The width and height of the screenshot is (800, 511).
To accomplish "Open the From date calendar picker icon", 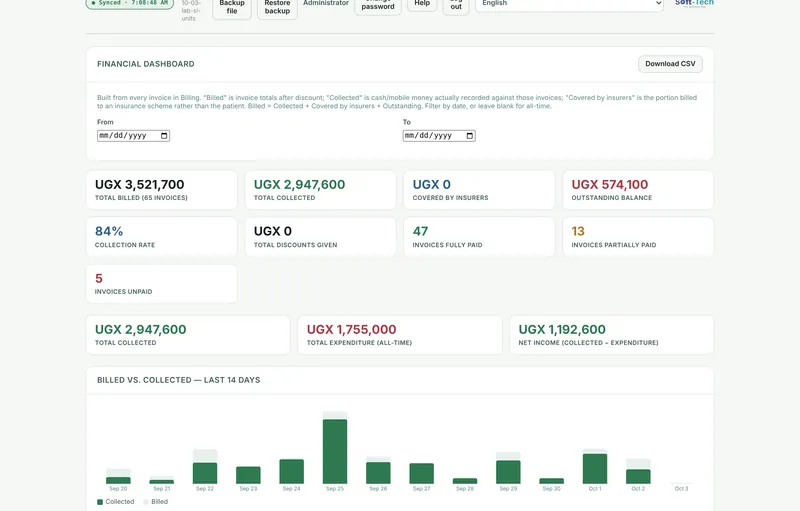I will click(164, 136).
